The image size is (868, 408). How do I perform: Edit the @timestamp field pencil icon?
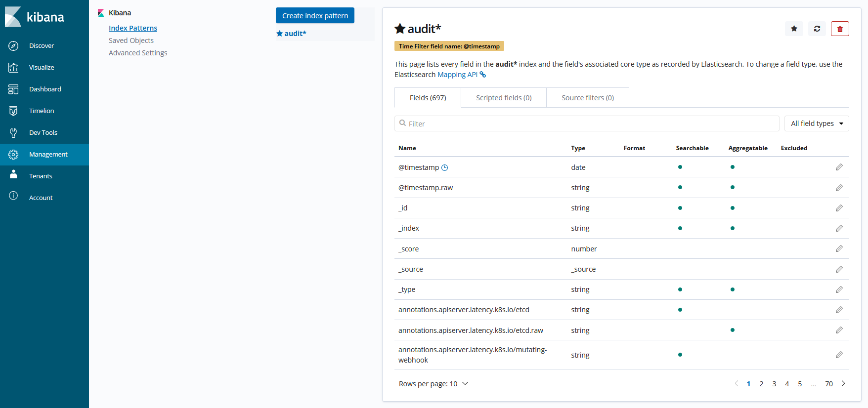[839, 167]
